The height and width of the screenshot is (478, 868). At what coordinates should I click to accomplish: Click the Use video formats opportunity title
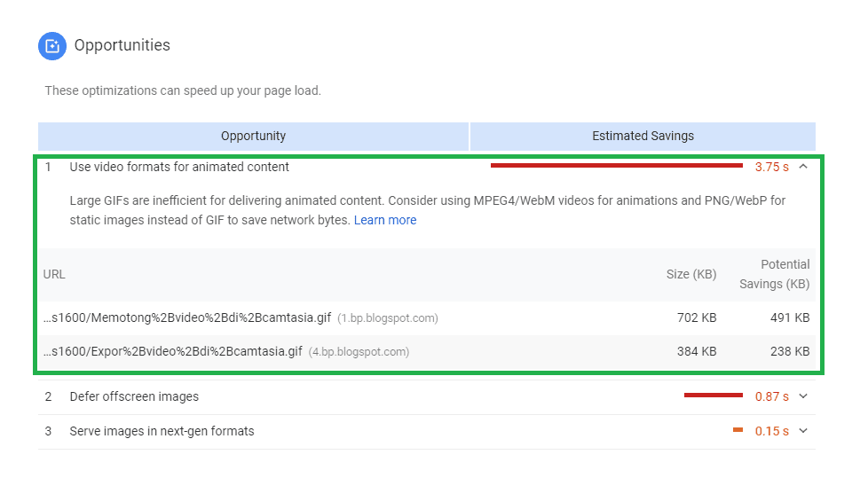coord(179,167)
